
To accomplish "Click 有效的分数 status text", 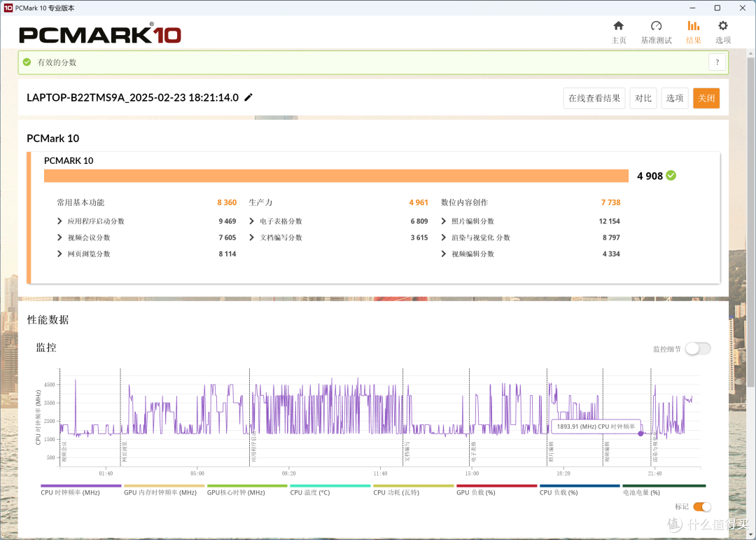I will pos(57,62).
